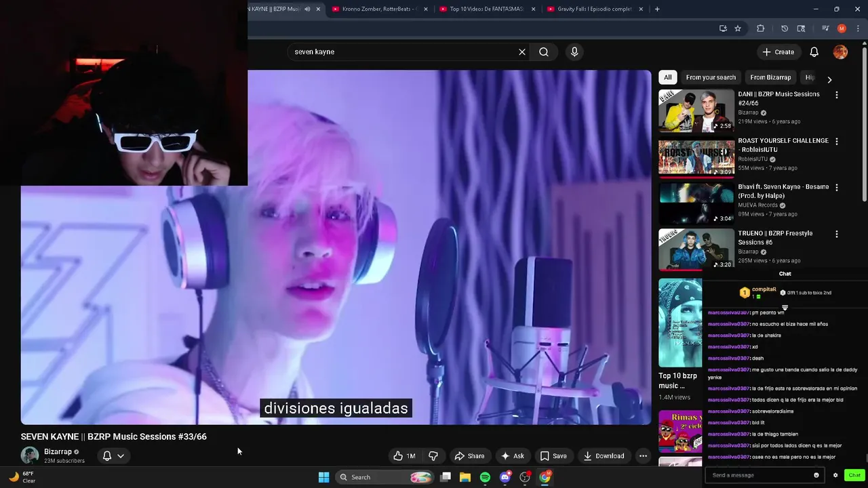The image size is (868, 488).
Task: Open Spotify from the taskbar
Action: 485,477
